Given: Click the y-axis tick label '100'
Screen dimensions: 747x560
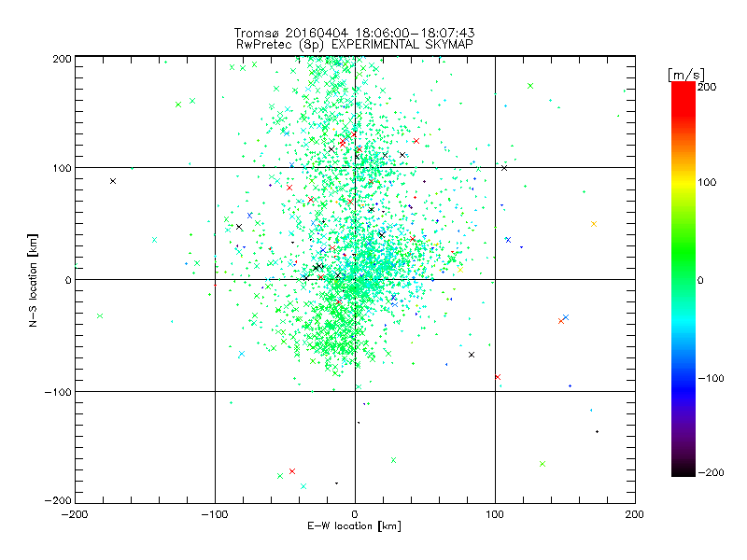Looking at the screenshot, I should coord(62,168).
